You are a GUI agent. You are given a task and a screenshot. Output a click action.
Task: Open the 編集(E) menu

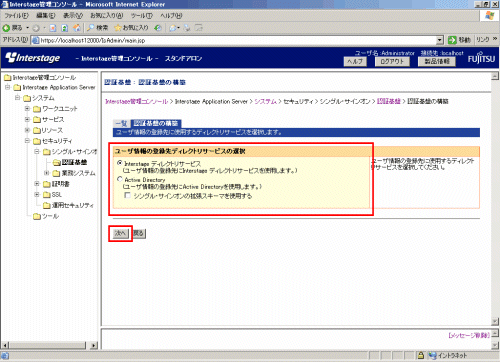(46, 16)
